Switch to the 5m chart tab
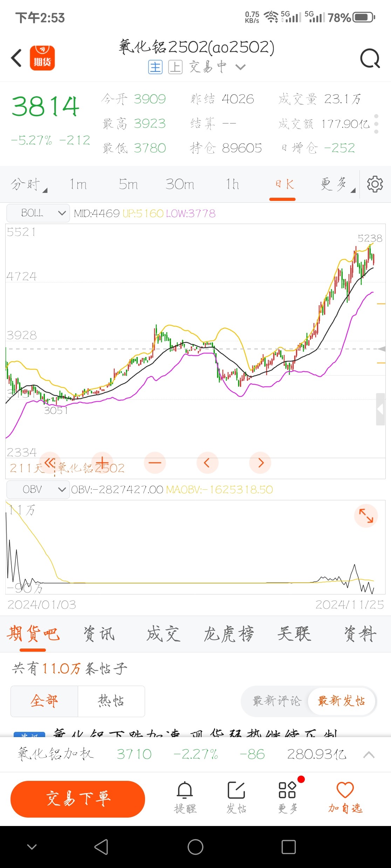391x868 pixels. (128, 184)
